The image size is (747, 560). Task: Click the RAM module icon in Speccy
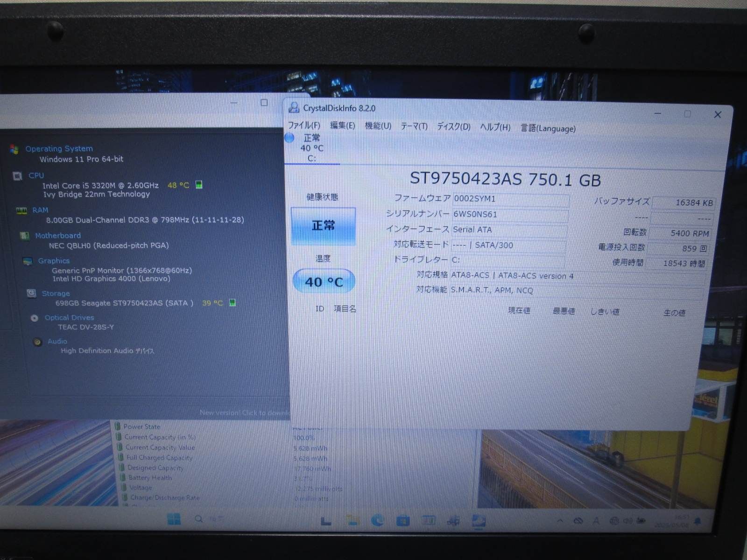21,210
